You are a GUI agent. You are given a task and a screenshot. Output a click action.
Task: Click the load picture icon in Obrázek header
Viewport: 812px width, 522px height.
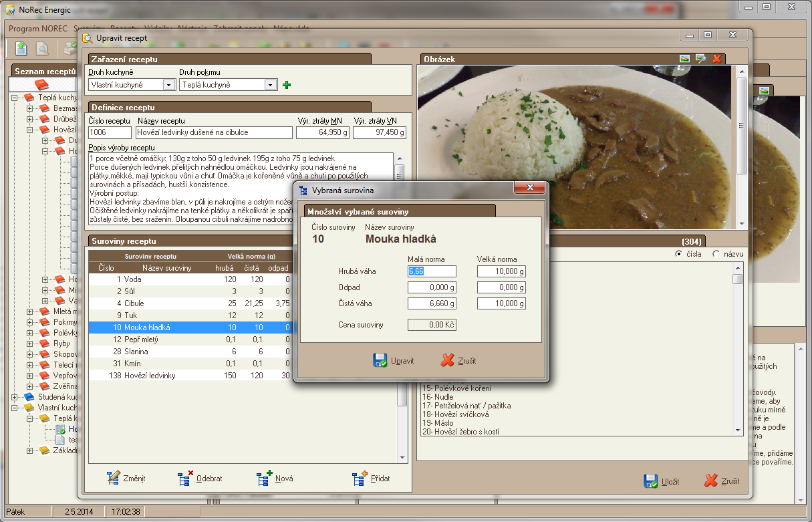click(x=684, y=59)
